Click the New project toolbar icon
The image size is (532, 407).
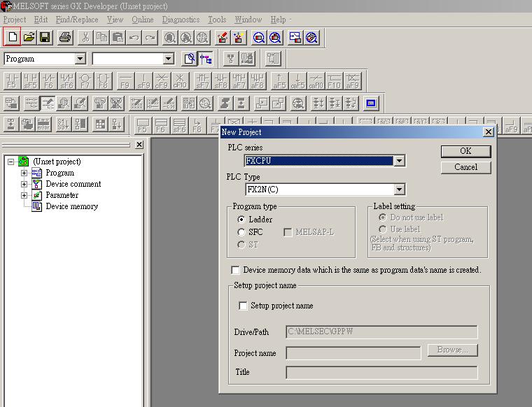(x=12, y=37)
